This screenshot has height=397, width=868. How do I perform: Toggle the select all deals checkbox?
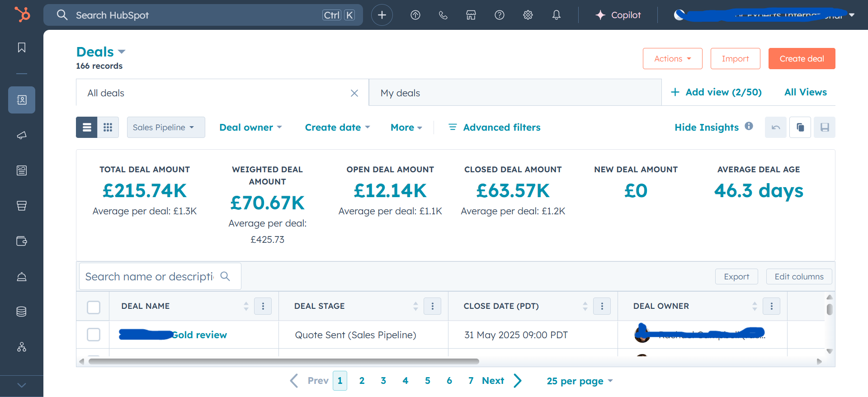point(94,307)
